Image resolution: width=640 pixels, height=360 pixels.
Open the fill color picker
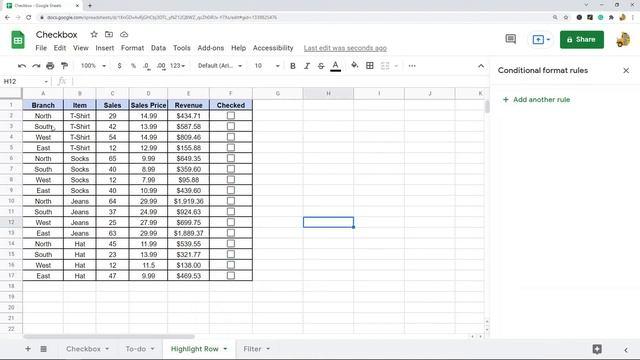tap(354, 65)
